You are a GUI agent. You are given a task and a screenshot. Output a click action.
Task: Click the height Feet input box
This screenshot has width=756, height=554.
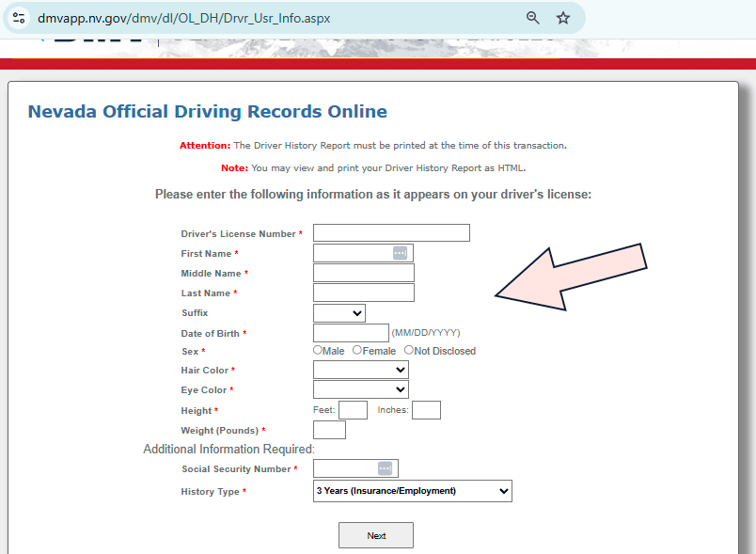[353, 410]
